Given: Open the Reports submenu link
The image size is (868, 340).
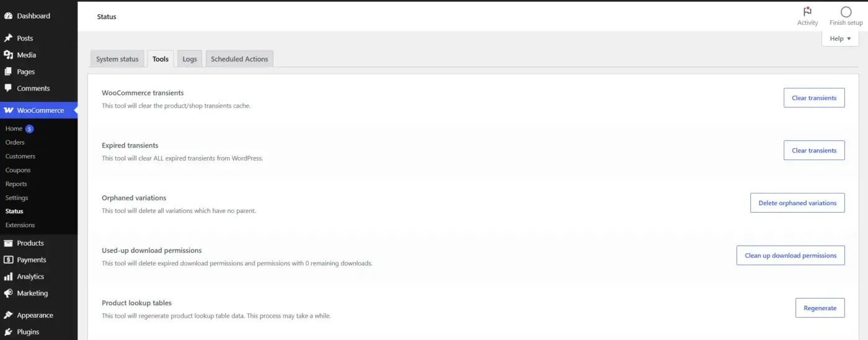Looking at the screenshot, I should (16, 184).
